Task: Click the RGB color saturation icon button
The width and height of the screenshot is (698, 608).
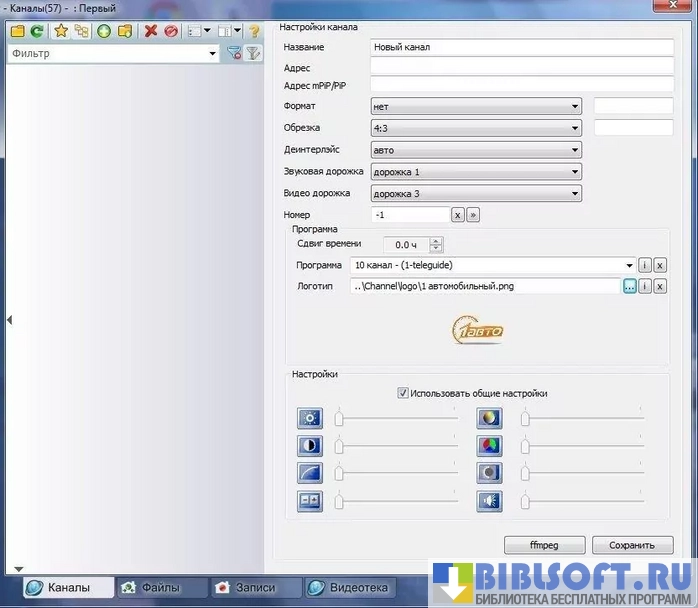Action: (x=489, y=446)
